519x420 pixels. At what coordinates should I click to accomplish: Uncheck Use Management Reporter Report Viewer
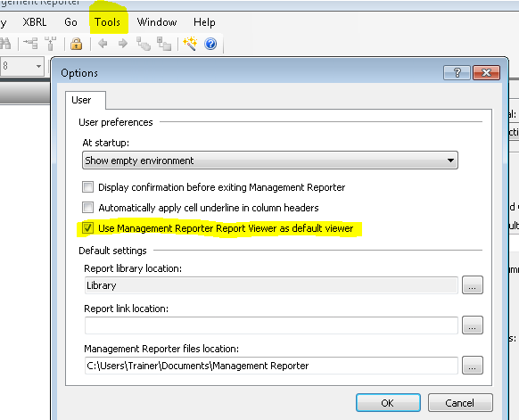pos(87,228)
